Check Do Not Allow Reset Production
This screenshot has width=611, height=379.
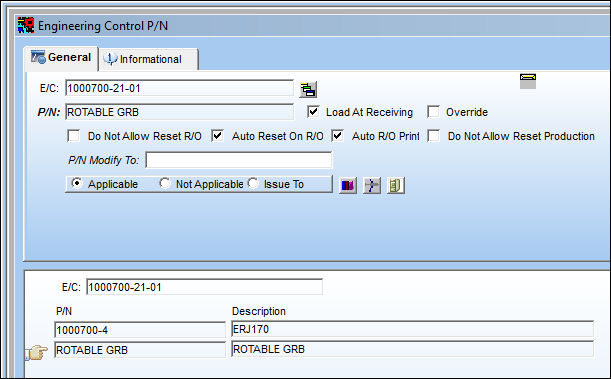pos(433,136)
